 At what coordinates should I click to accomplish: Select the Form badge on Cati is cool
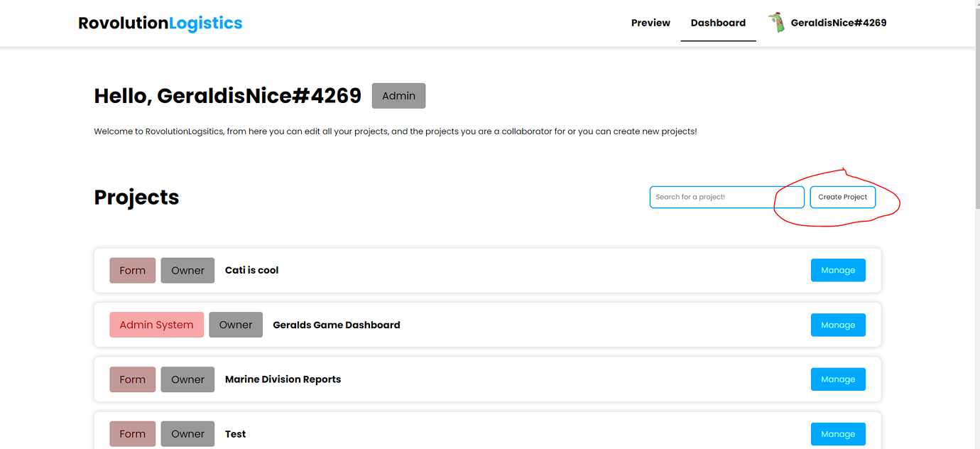coord(132,270)
